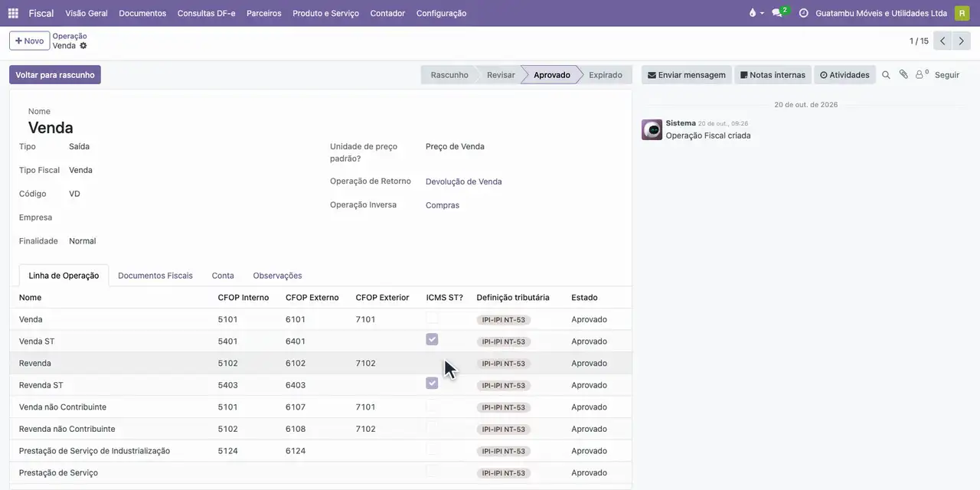Screen dimensions: 980x490
Task: Open the Operação breadcrumb link
Action: click(x=70, y=36)
